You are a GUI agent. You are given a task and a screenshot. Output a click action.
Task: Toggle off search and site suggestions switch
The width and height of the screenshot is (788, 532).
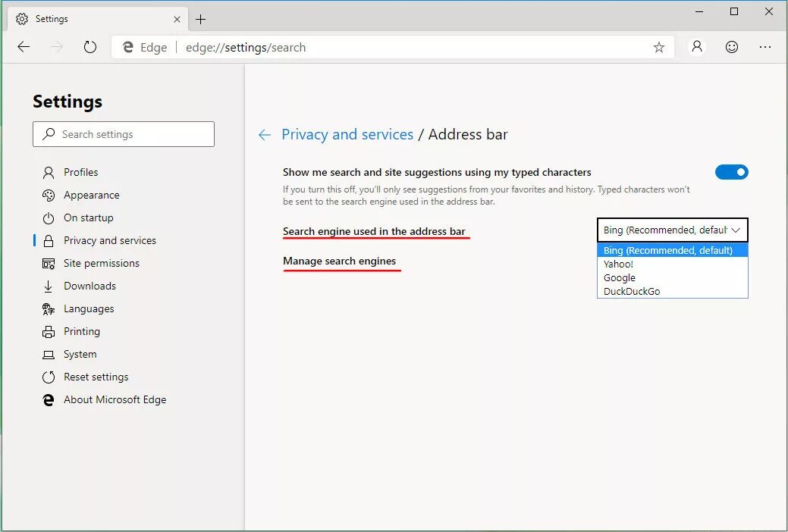(731, 172)
